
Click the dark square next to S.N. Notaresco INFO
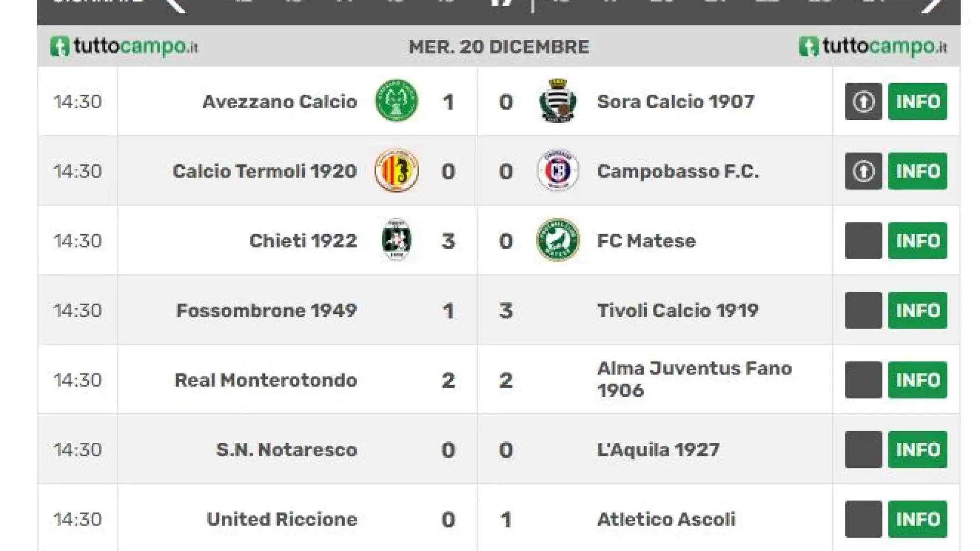864,449
